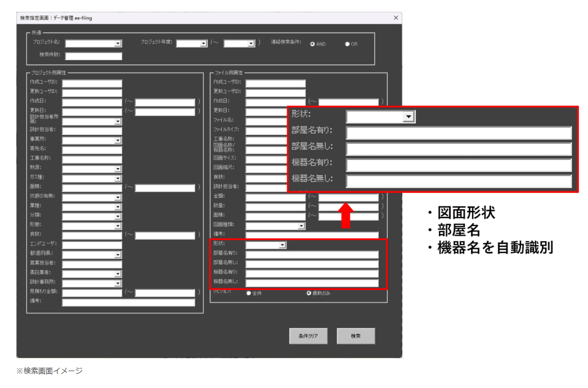
Task: Click 食数 minimum field in プロジェクト側属性
Action: tap(92, 236)
